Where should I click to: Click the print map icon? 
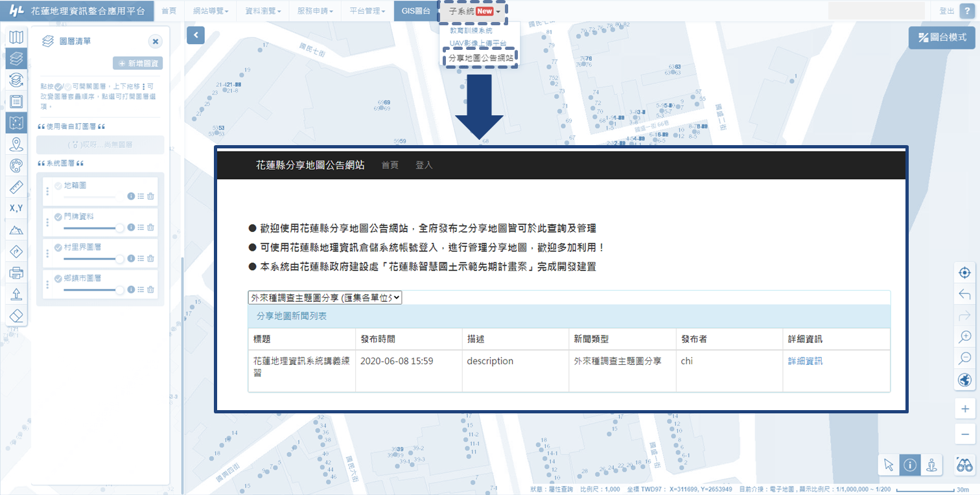pyautogui.click(x=17, y=273)
